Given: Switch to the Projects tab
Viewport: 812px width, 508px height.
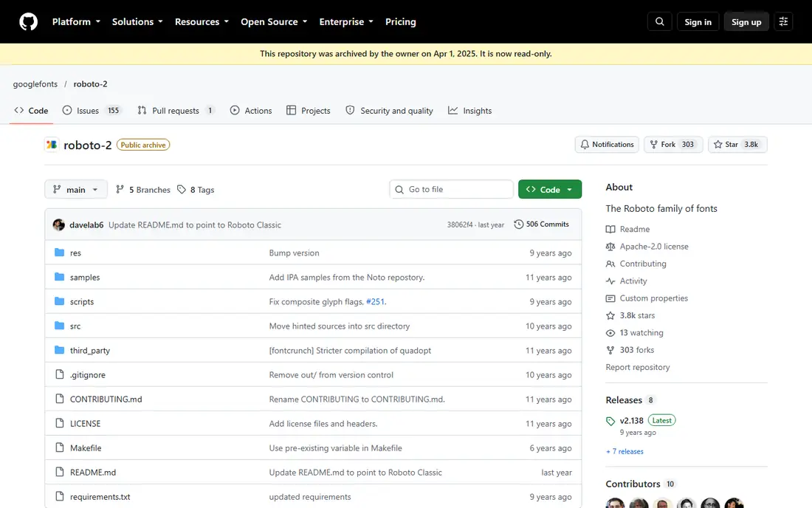Looking at the screenshot, I should pos(308,110).
